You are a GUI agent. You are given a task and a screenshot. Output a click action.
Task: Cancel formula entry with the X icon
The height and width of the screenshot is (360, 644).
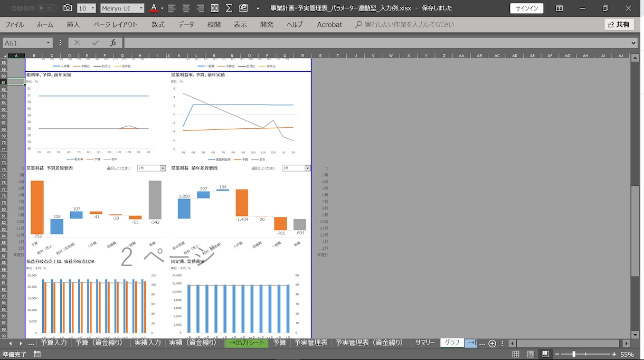(77, 43)
